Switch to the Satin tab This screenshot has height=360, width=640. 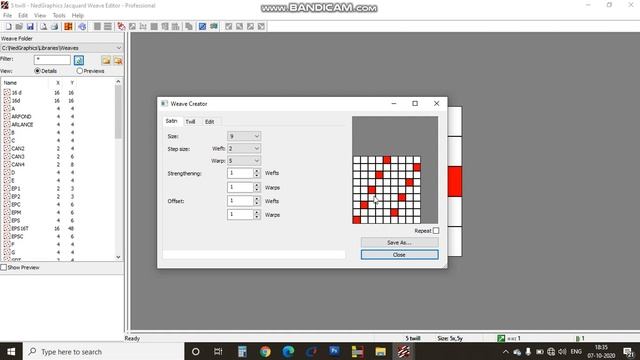[171, 121]
